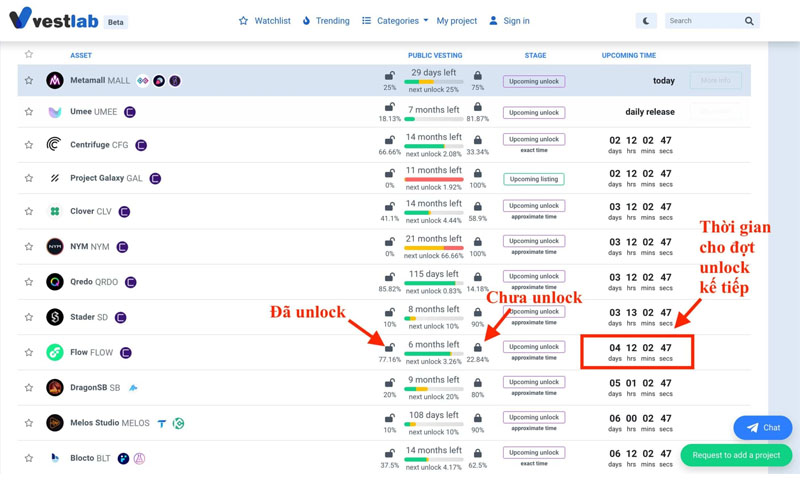Open the Blocto BLT project link
Screen dimensions: 800x480
tap(90, 458)
